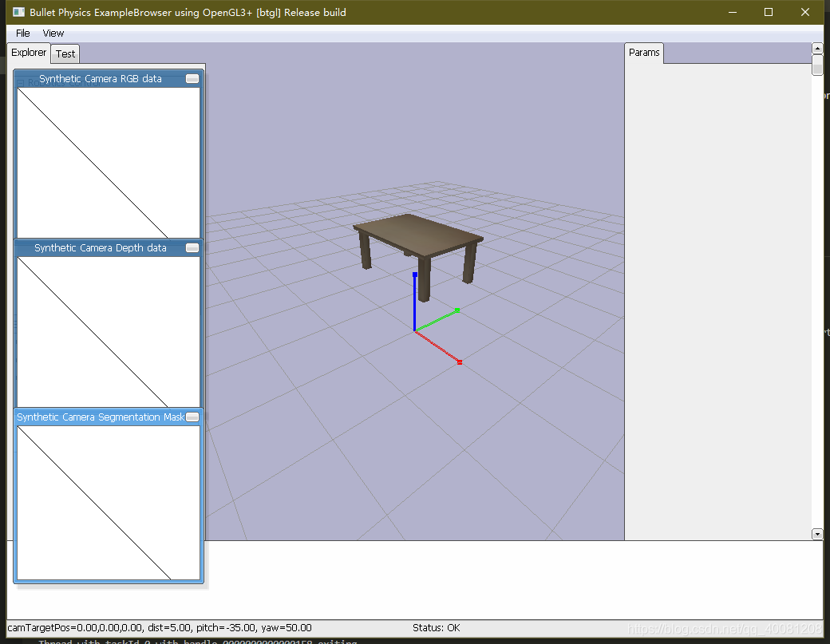Collapse the Synthetic Camera Segmentation Mask panel
This screenshot has width=830, height=644.
pos(192,417)
